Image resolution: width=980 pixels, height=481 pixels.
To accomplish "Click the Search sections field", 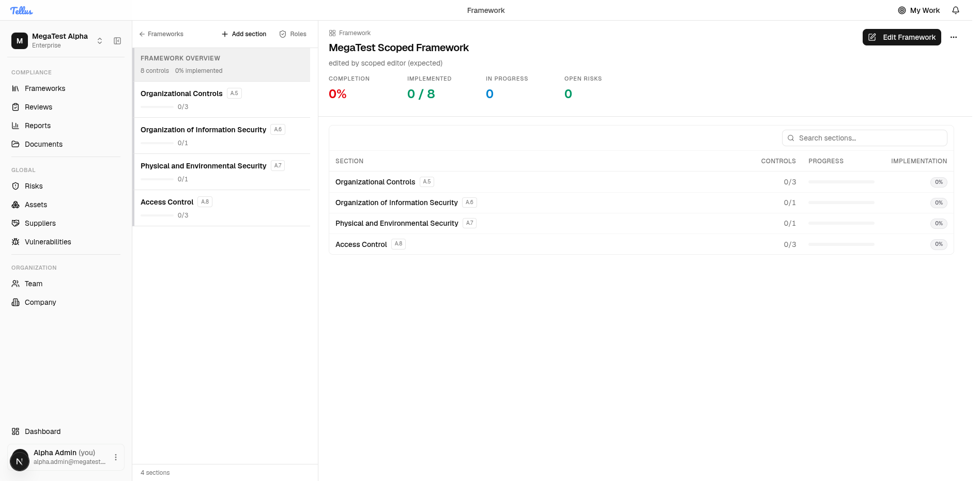I will (864, 138).
